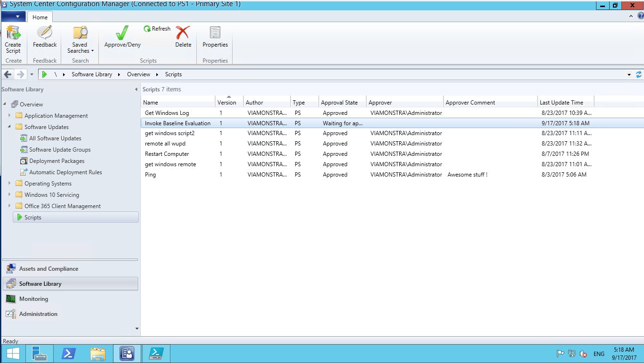Launch PowerShell from the taskbar
The width and height of the screenshot is (644, 363).
pyautogui.click(x=68, y=353)
